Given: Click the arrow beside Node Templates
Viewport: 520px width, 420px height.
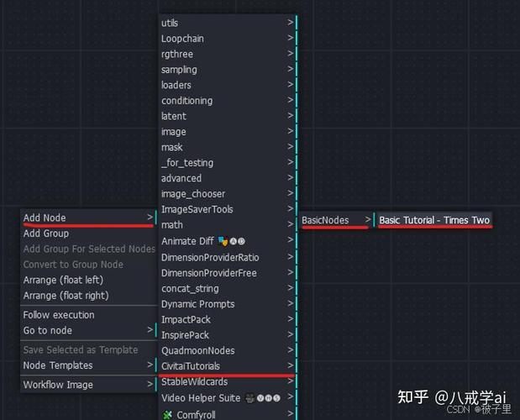Looking at the screenshot, I should (150, 365).
